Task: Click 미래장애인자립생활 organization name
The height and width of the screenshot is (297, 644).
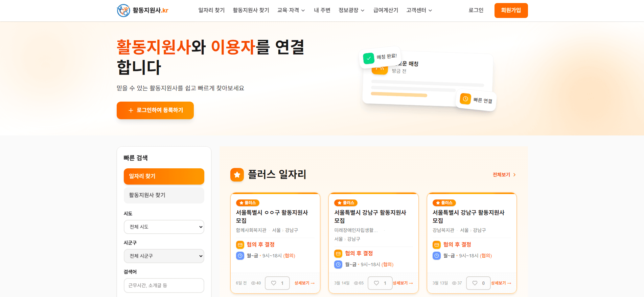Action: (x=356, y=230)
